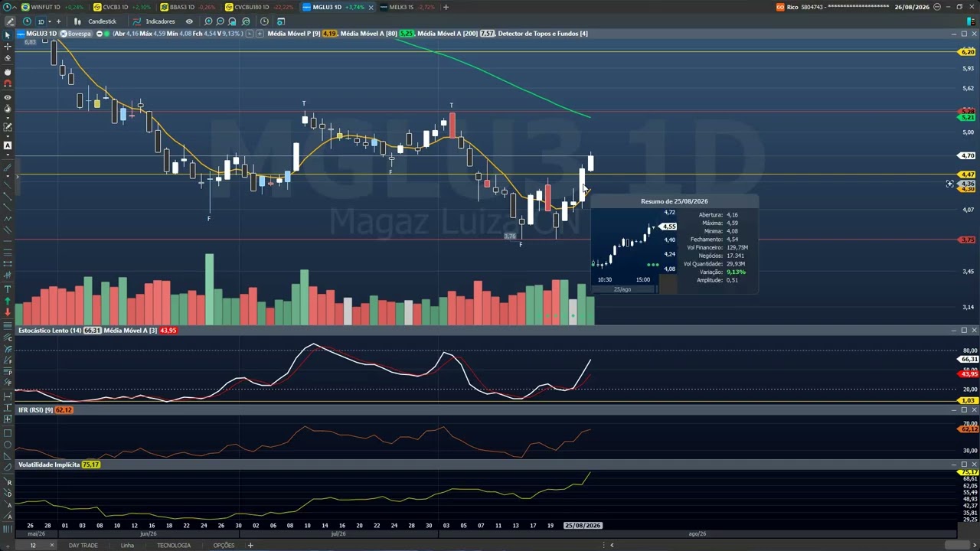Select the crosshair cursor tool
The height and width of the screenshot is (551, 980).
(8, 47)
